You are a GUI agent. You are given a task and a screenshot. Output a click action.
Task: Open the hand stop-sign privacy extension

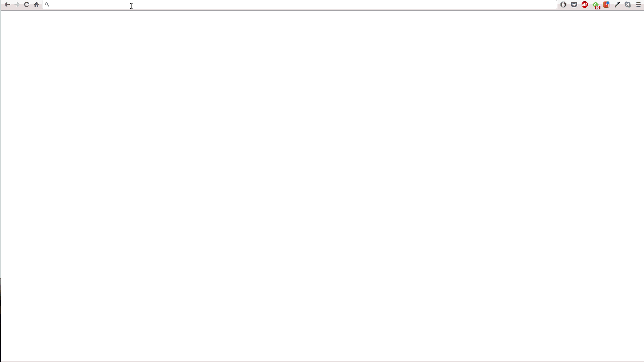[x=563, y=5]
